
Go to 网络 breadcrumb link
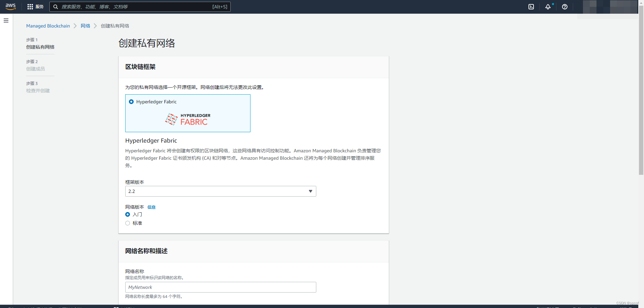[x=85, y=26]
